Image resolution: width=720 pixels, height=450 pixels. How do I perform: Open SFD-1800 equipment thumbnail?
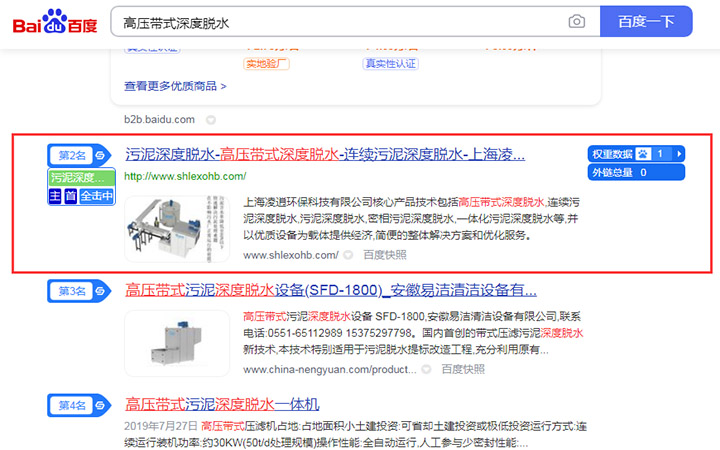click(x=177, y=343)
